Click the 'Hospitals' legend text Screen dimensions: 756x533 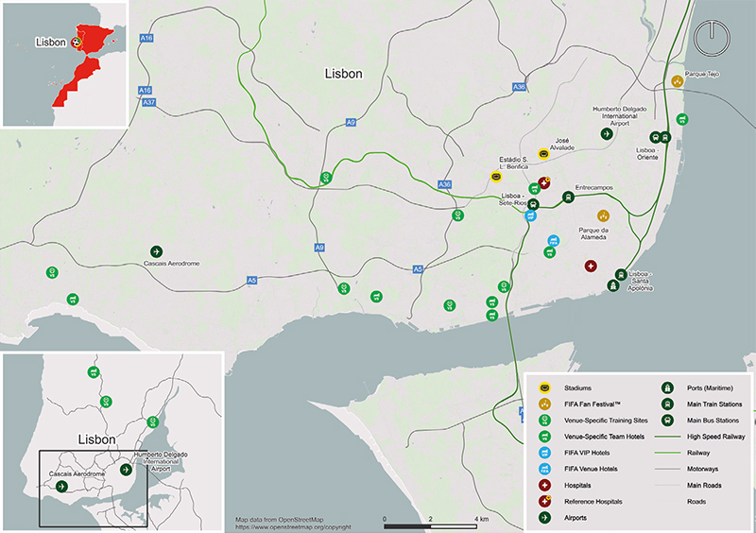(x=577, y=485)
